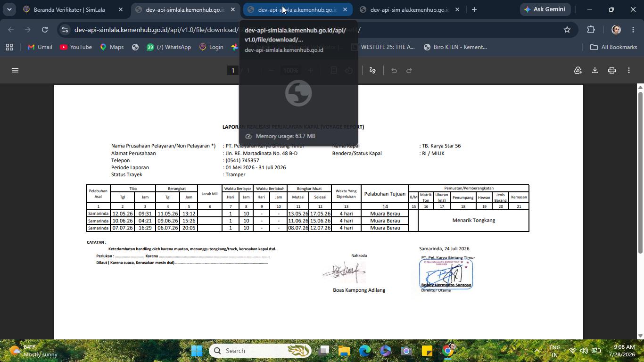Undo the last PDF annotation

tap(394, 70)
